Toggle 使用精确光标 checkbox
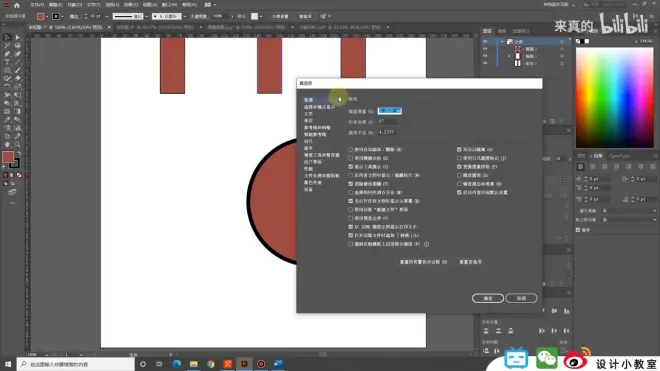The height and width of the screenshot is (371, 660). click(351, 158)
